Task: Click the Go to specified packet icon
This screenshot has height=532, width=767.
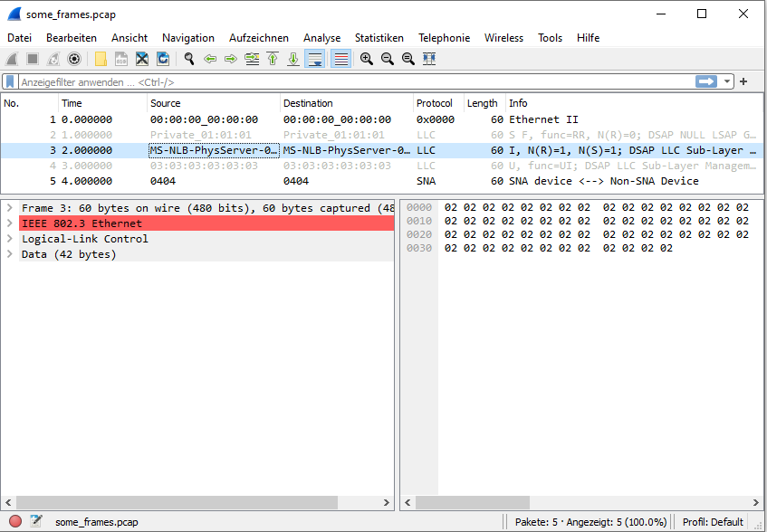Action: pos(252,59)
